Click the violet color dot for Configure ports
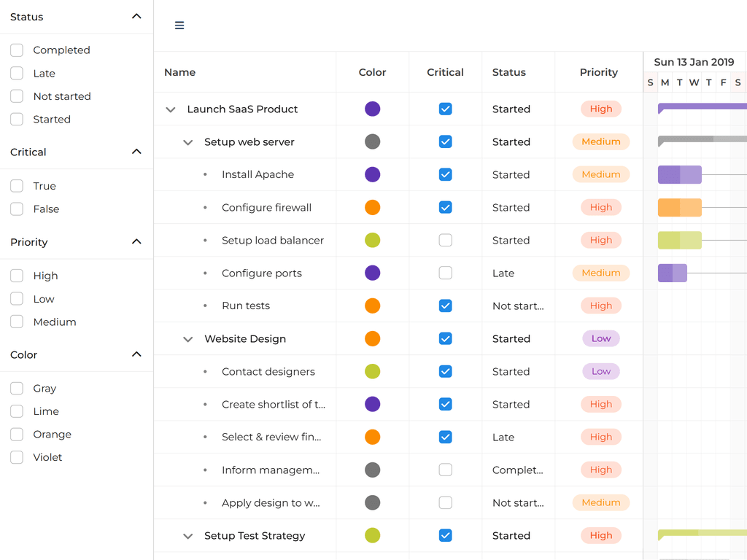 point(372,273)
